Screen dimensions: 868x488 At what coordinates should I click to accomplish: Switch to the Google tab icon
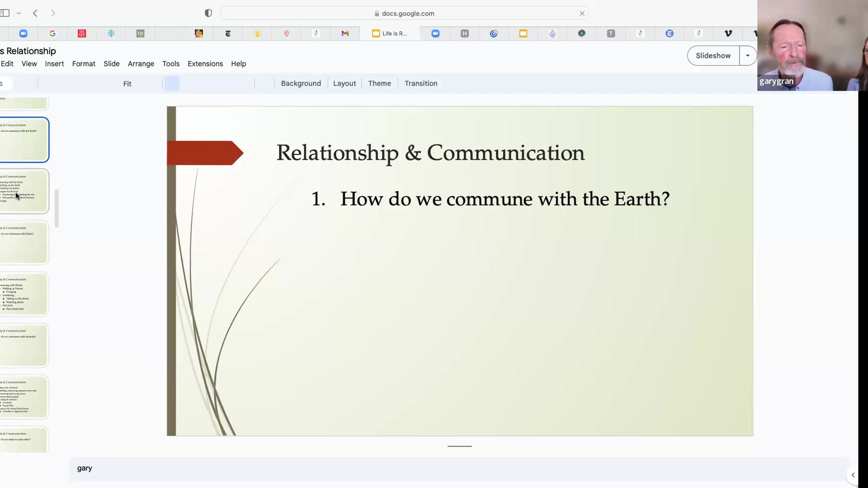[x=53, y=33]
